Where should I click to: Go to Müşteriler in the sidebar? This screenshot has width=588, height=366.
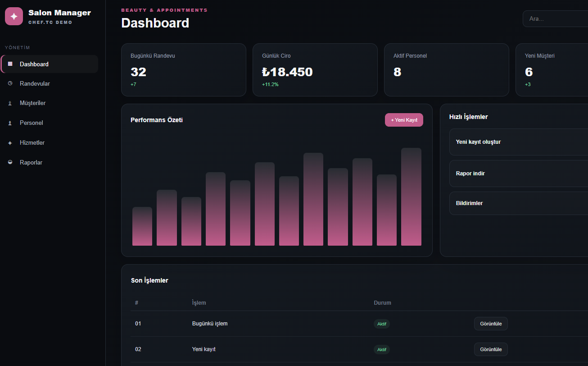(x=50, y=103)
